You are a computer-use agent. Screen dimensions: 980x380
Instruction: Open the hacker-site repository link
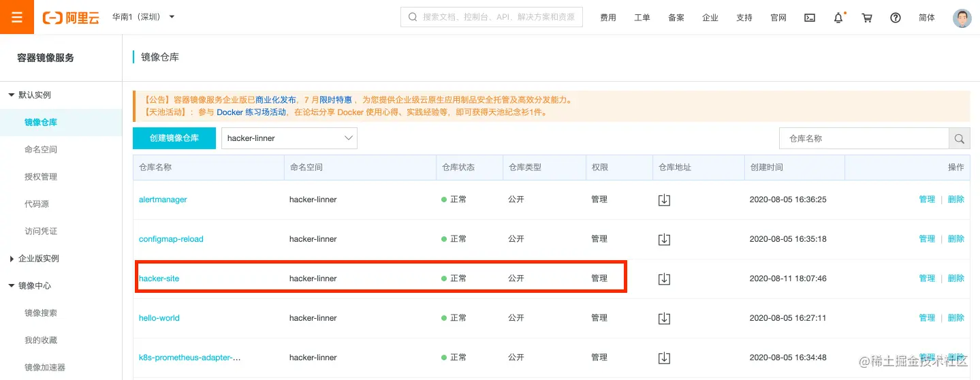159,279
